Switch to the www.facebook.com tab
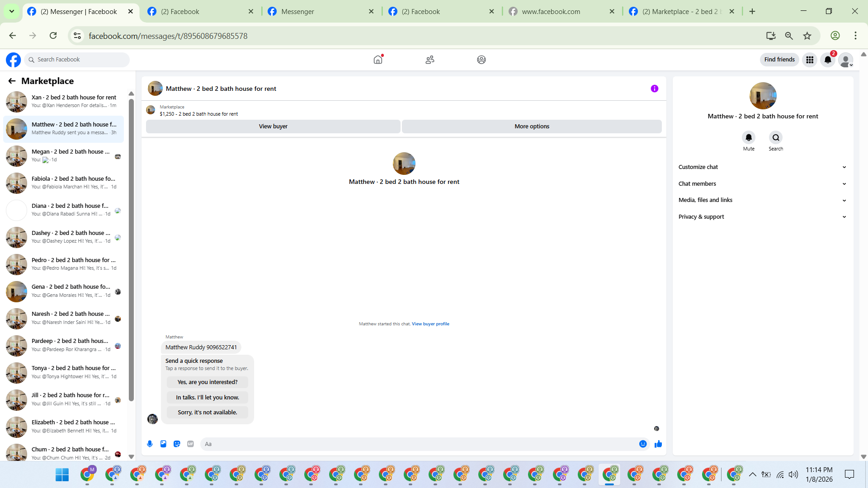The height and width of the screenshot is (488, 868). coord(562,12)
